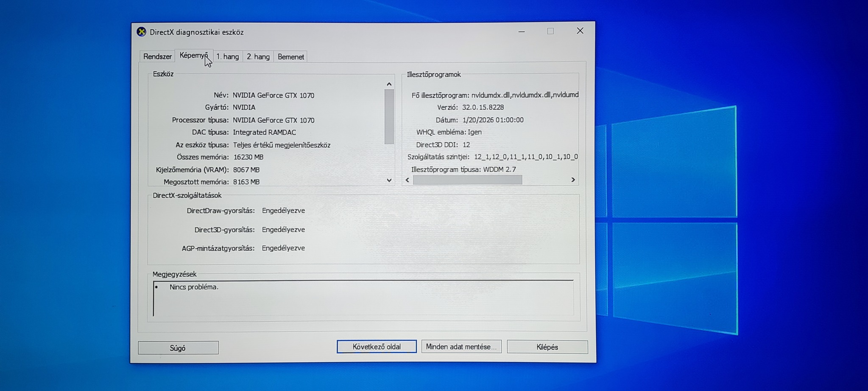This screenshot has width=868, height=391.
Task: Click the shared memory value 8163 MB
Action: (x=246, y=182)
